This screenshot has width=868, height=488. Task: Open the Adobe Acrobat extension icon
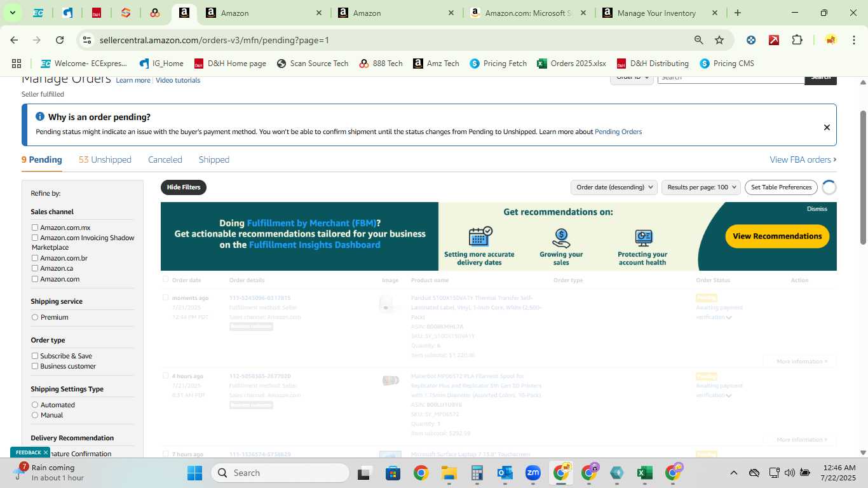(774, 40)
